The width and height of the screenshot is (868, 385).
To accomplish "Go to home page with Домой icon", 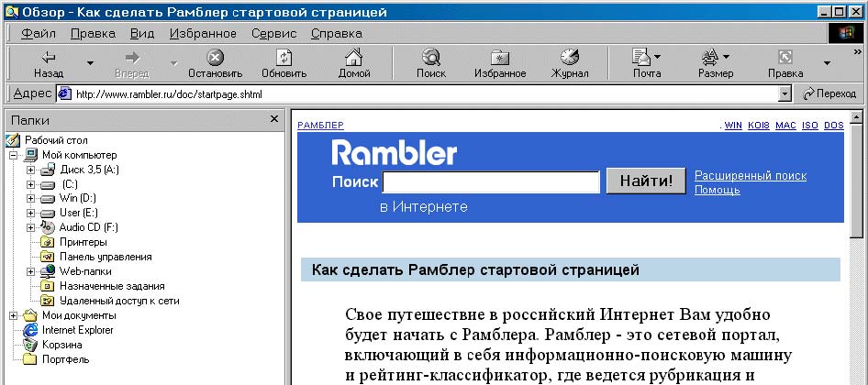I will tap(354, 57).
